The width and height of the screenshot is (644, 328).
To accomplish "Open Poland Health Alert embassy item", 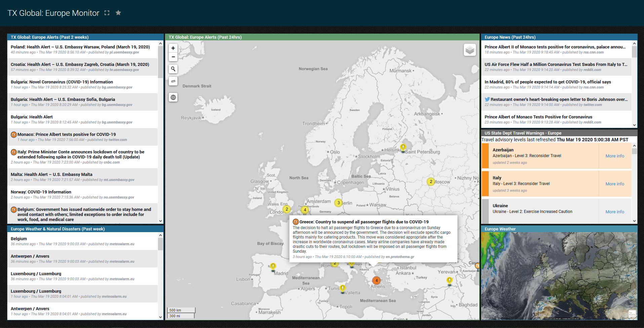I will [x=80, y=47].
